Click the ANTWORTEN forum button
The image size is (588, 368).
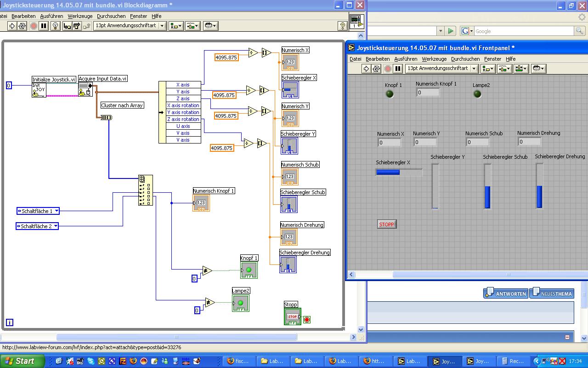tap(505, 293)
